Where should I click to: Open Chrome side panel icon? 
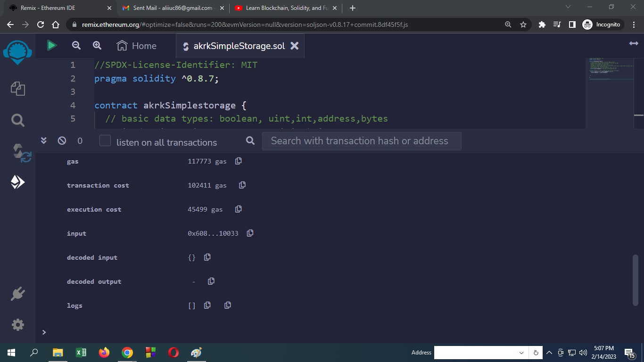pos(572,25)
